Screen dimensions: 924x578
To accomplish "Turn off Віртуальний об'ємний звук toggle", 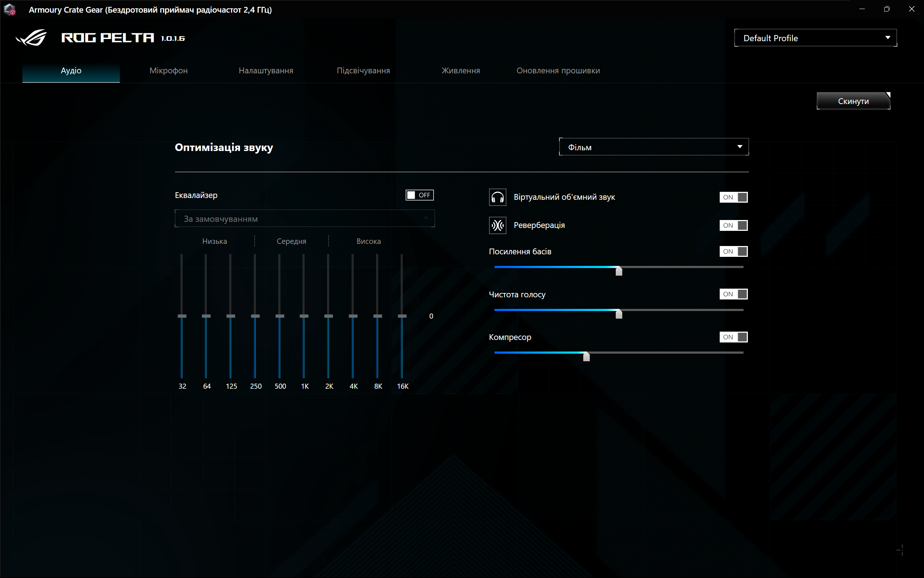I will 733,197.
